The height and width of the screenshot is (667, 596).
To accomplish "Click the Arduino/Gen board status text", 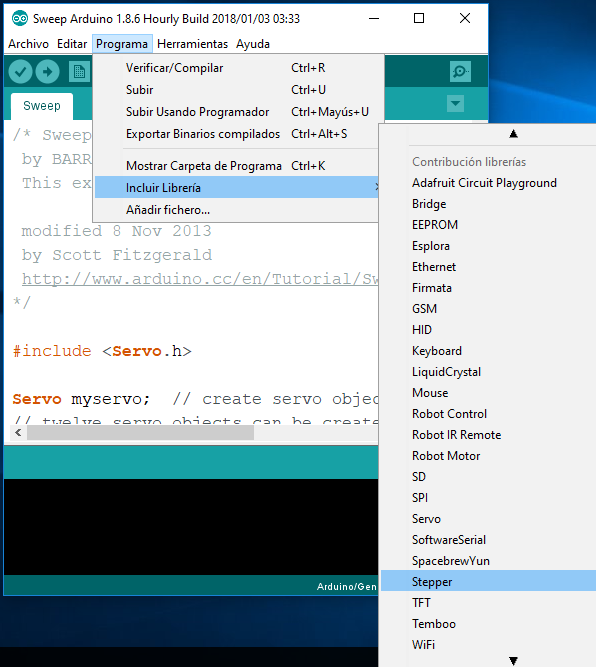I will tap(347, 587).
